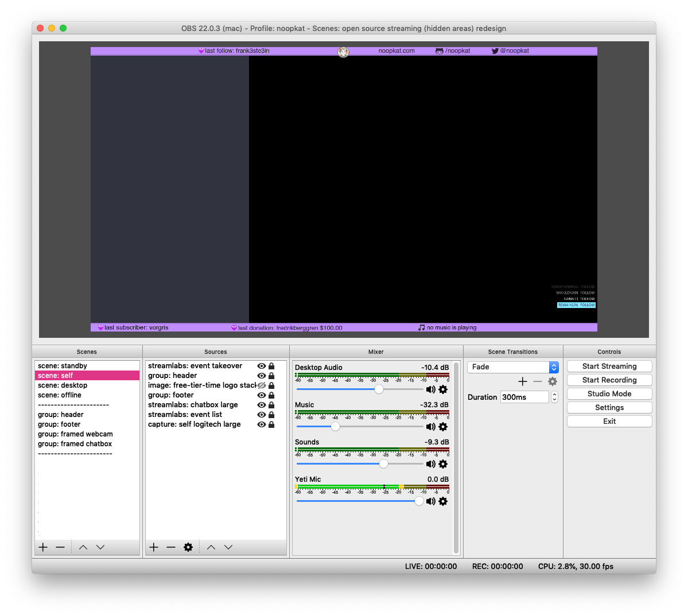The height and width of the screenshot is (616, 688).
Task: Move scene down arrow in Scenes panel
Action: point(100,547)
